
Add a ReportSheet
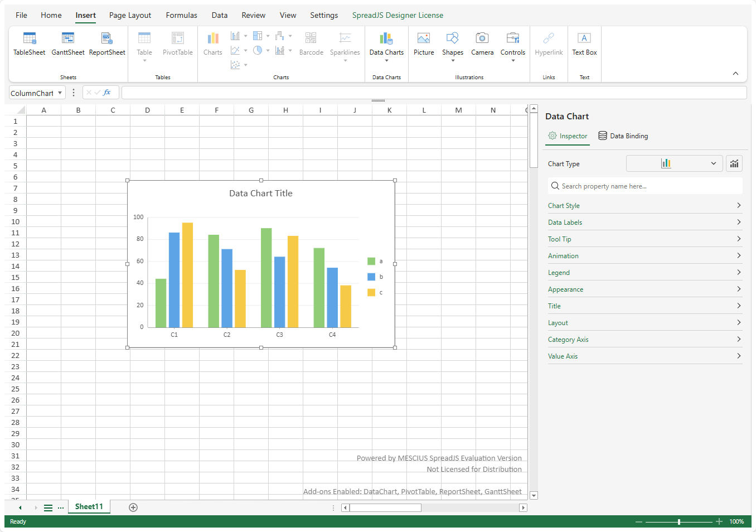pyautogui.click(x=107, y=43)
